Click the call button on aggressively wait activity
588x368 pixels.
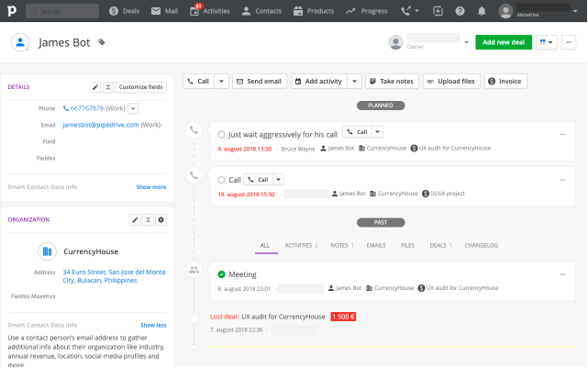click(358, 131)
